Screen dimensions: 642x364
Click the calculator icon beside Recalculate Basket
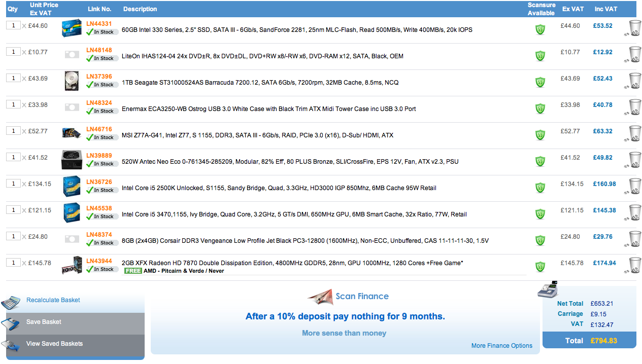(10, 302)
